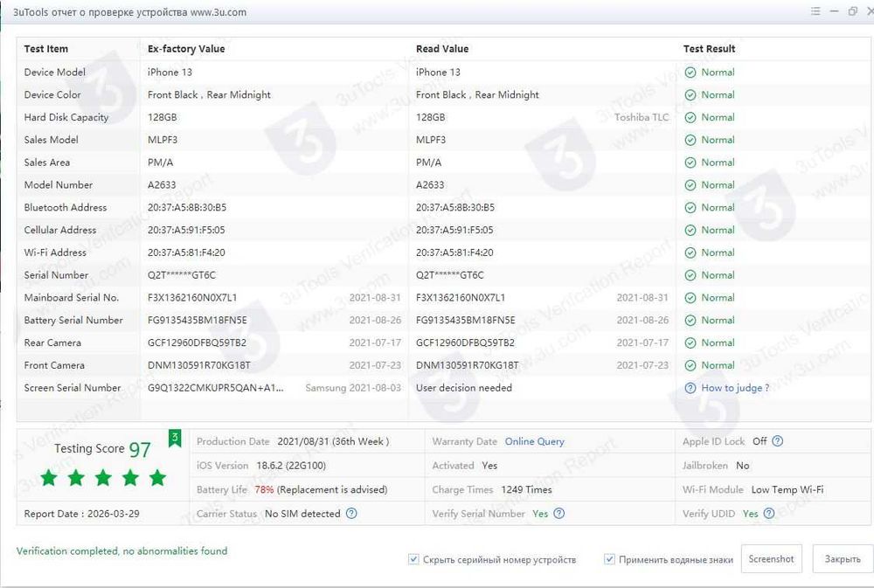
Task: Click the green 3uTools bookmark badge
Action: coord(175,438)
